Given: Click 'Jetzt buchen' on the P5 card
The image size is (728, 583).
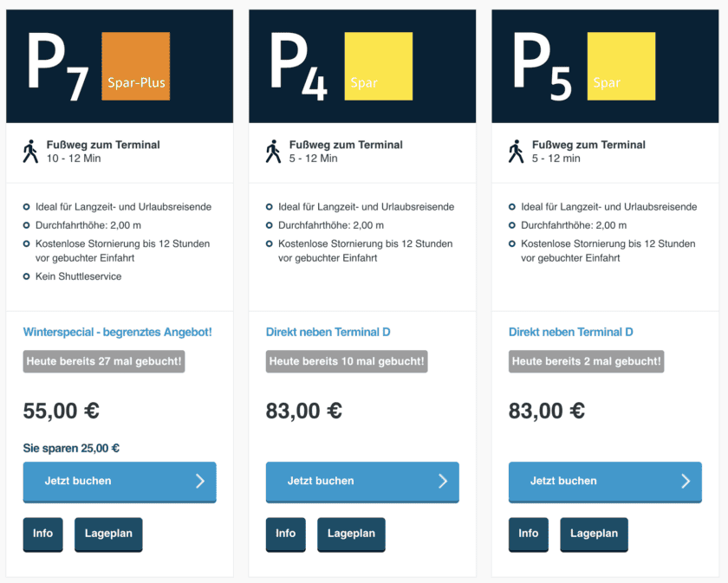Looking at the screenshot, I should (x=605, y=481).
